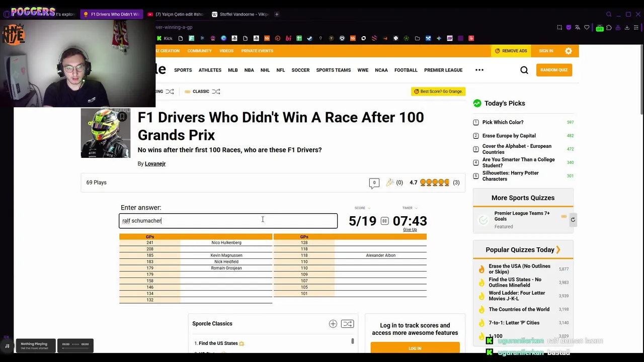The height and width of the screenshot is (362, 644).
Task: Open the NBA menu item
Action: tap(249, 70)
